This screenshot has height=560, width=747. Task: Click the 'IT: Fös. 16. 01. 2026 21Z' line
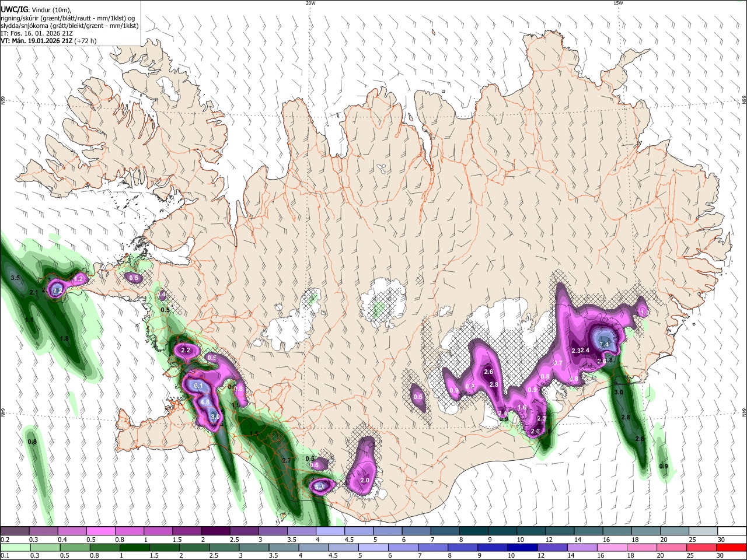37,33
